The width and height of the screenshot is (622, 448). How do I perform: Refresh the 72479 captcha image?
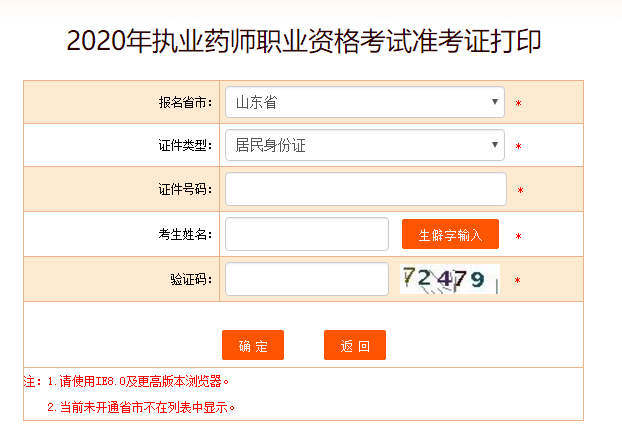[x=449, y=279]
